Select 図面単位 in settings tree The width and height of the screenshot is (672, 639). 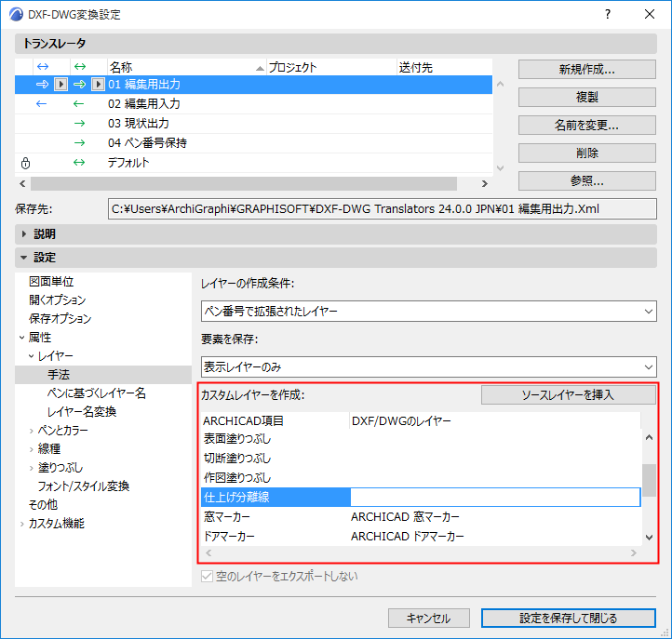pos(51,282)
